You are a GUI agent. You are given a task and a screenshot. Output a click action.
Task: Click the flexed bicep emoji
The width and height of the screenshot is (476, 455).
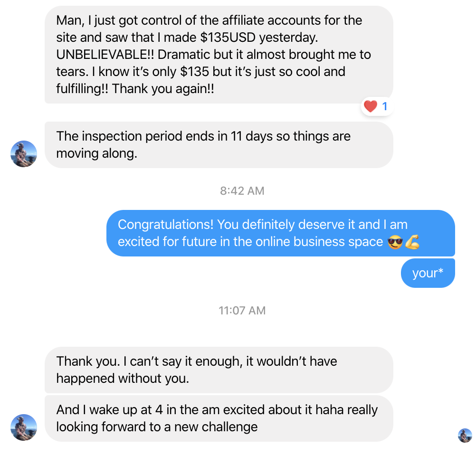[x=412, y=242]
